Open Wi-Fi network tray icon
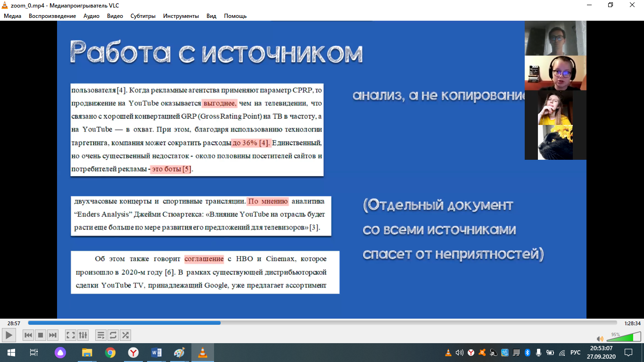 tap(562, 353)
